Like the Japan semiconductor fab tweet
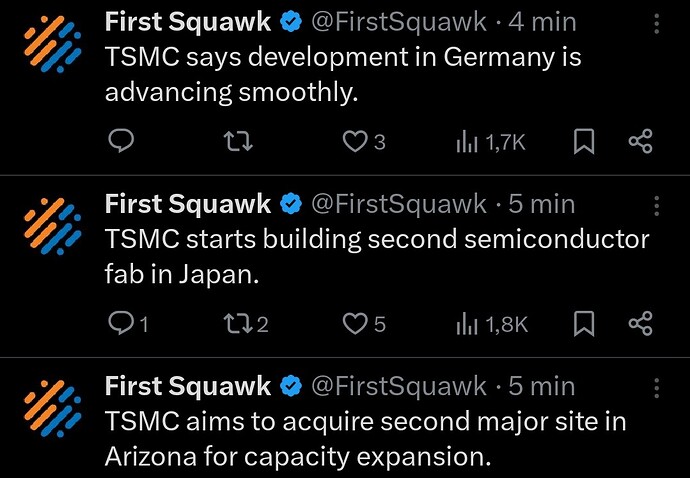The image size is (690, 478). (355, 323)
